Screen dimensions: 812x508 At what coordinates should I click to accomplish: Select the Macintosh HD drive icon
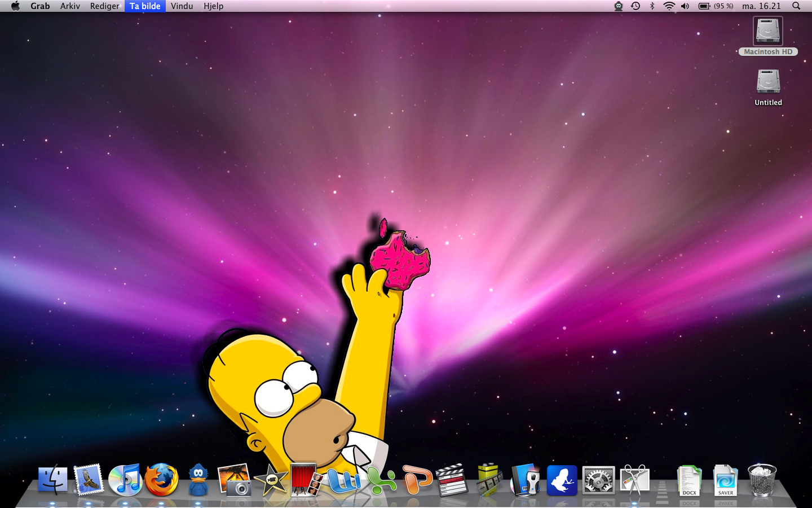[x=768, y=31]
